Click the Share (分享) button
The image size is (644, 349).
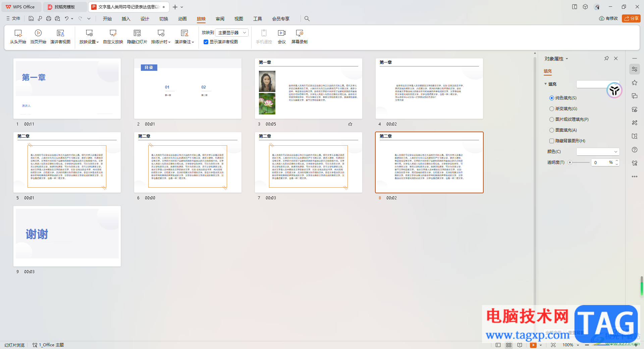pyautogui.click(x=631, y=18)
